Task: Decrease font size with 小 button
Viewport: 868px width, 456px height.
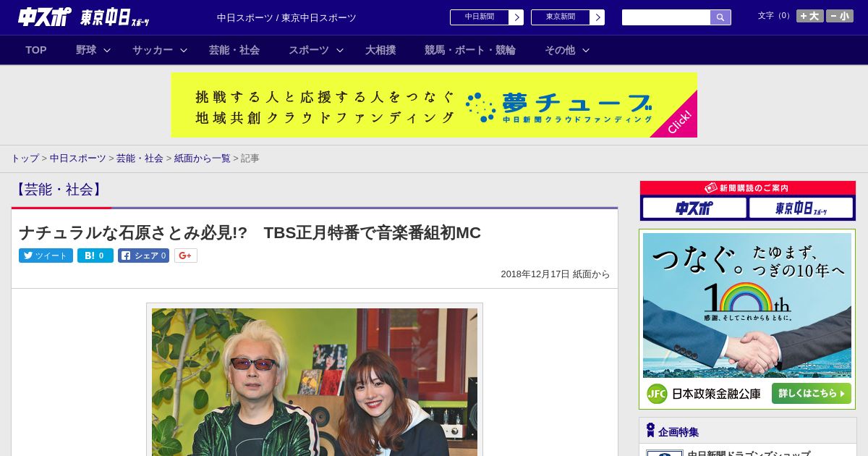Action: (x=840, y=16)
